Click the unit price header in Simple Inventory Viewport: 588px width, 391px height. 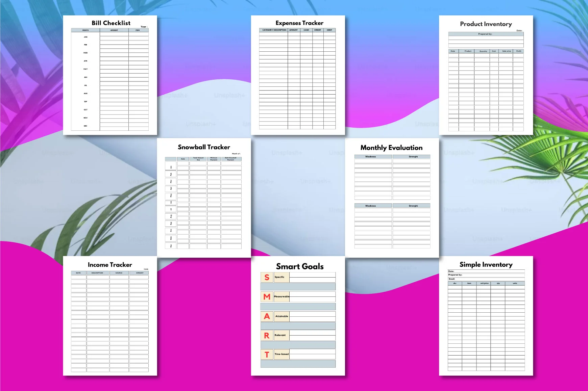click(x=484, y=283)
